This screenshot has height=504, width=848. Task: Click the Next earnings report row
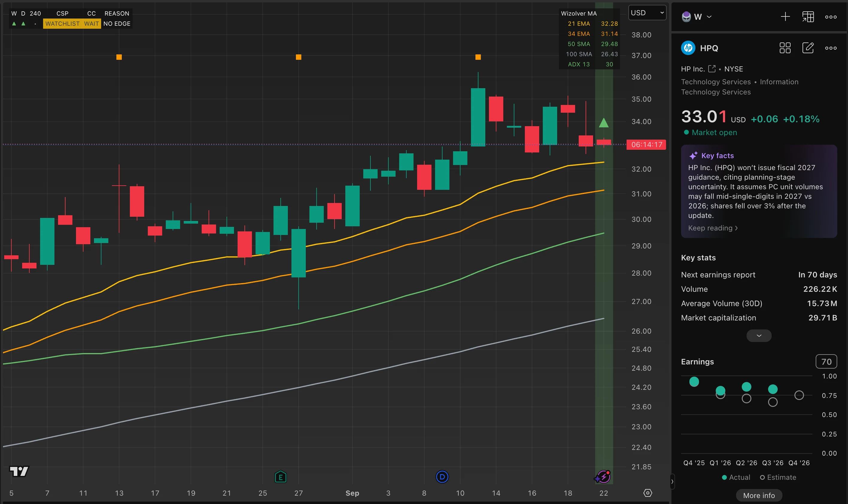(x=759, y=275)
